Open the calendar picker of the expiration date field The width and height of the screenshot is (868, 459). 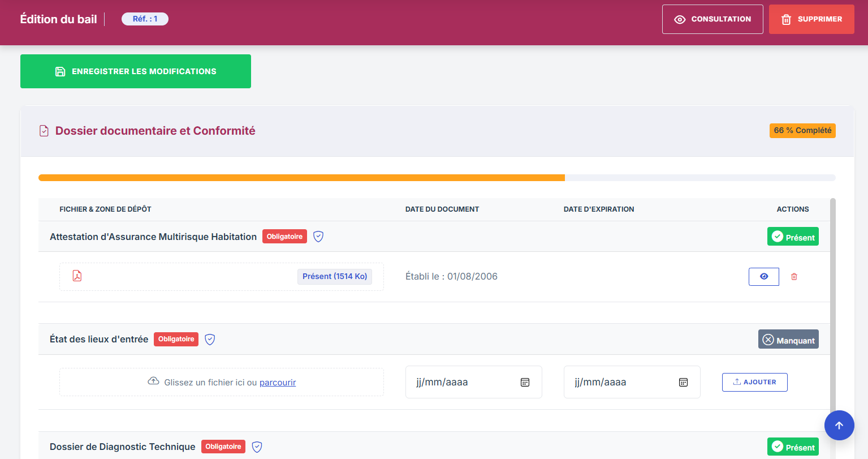pos(683,383)
